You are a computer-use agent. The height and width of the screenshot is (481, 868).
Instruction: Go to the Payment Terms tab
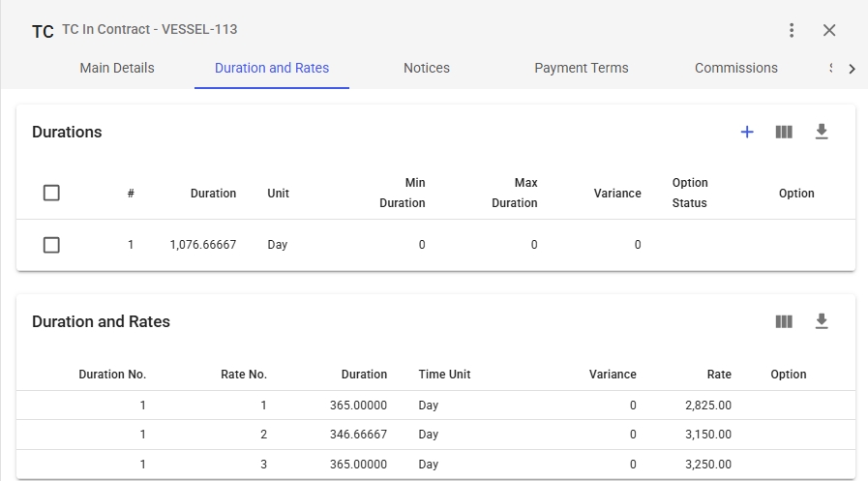582,69
